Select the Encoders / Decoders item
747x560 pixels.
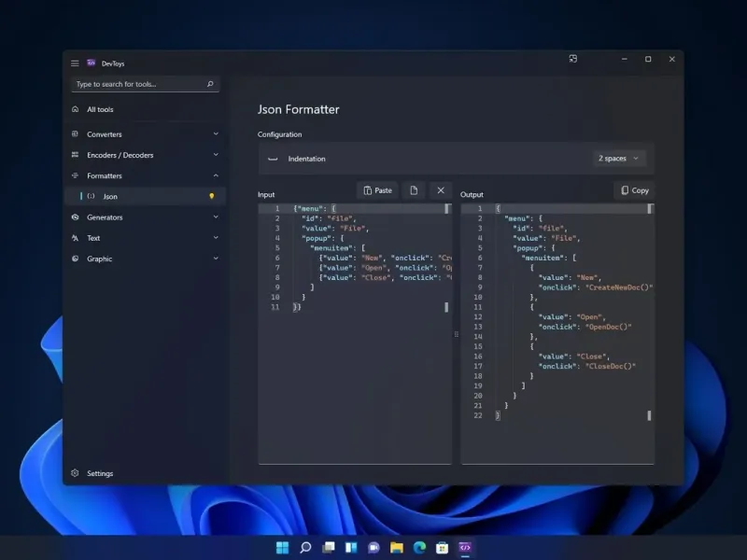tap(145, 155)
